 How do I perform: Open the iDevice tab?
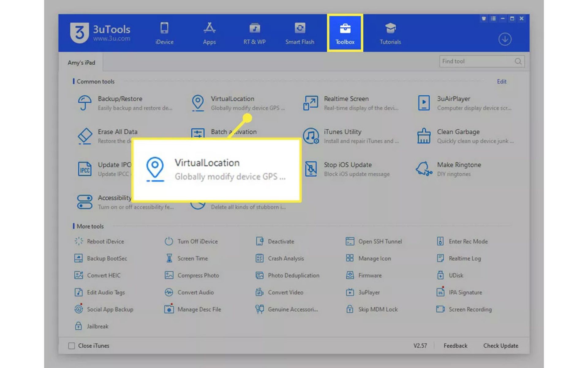(164, 33)
